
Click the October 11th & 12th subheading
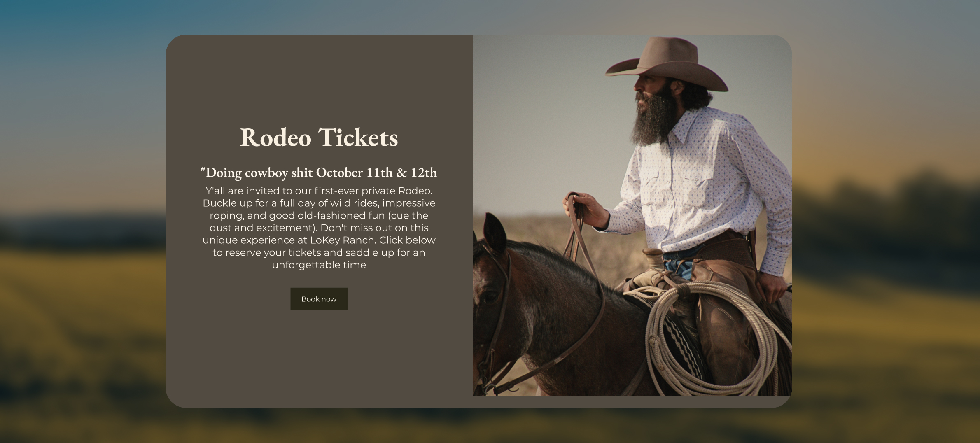click(319, 172)
